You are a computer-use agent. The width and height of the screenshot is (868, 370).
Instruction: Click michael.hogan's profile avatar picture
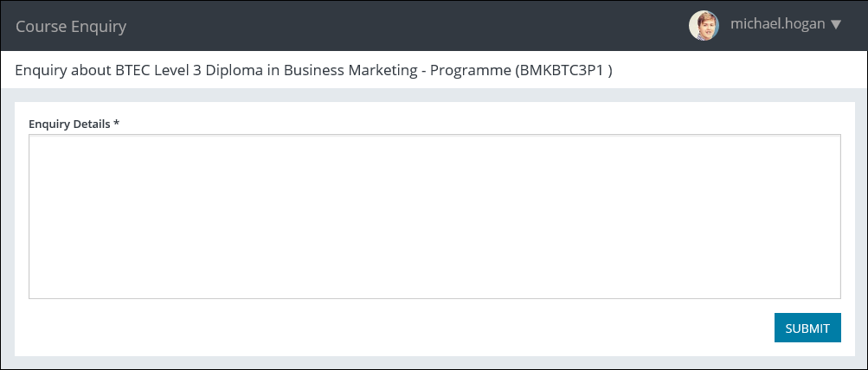[704, 25]
